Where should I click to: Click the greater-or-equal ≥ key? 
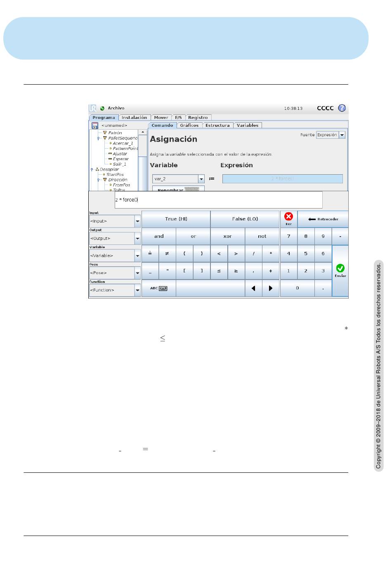tap(236, 271)
